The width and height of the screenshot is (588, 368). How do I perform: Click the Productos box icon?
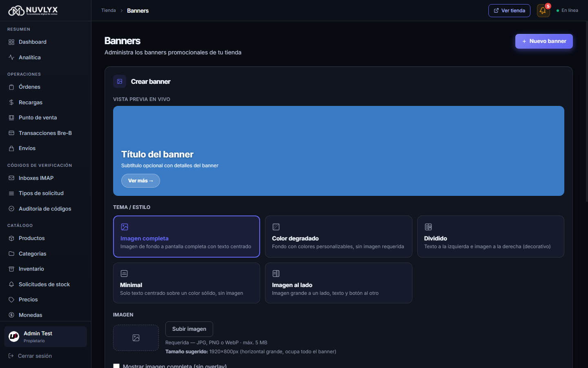tap(11, 238)
